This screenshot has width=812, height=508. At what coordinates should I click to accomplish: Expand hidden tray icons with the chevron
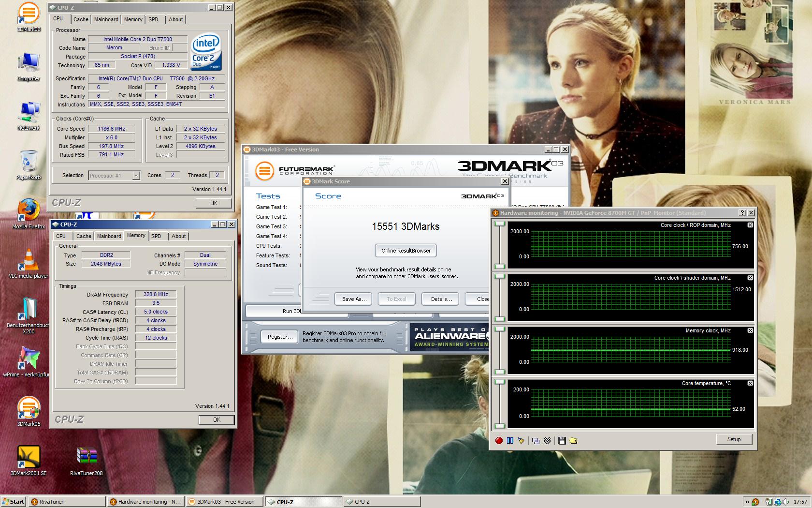click(x=747, y=502)
